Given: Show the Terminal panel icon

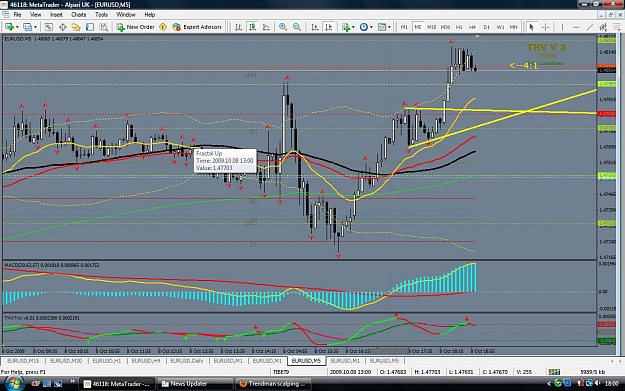Looking at the screenshot, I should [90, 27].
